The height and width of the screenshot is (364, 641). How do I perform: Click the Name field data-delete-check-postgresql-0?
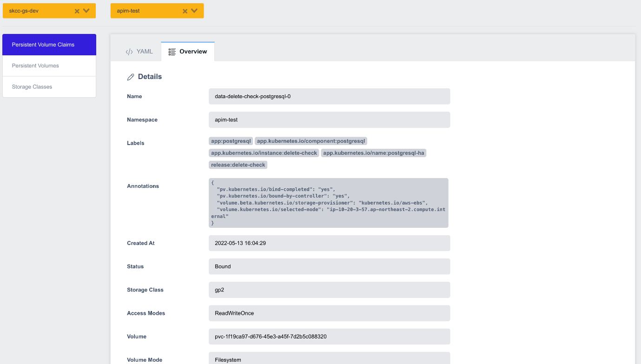329,96
